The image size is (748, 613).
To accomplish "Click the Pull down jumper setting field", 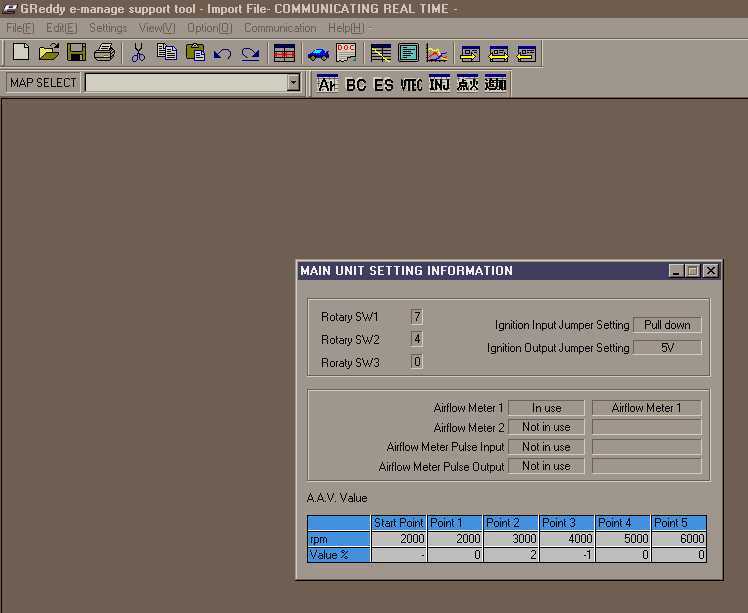I will (667, 325).
